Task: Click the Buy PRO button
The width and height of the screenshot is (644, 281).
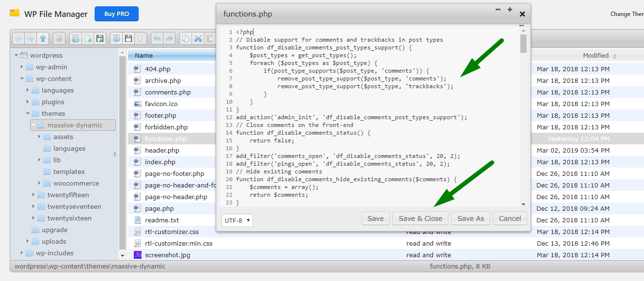Action: 116,14
